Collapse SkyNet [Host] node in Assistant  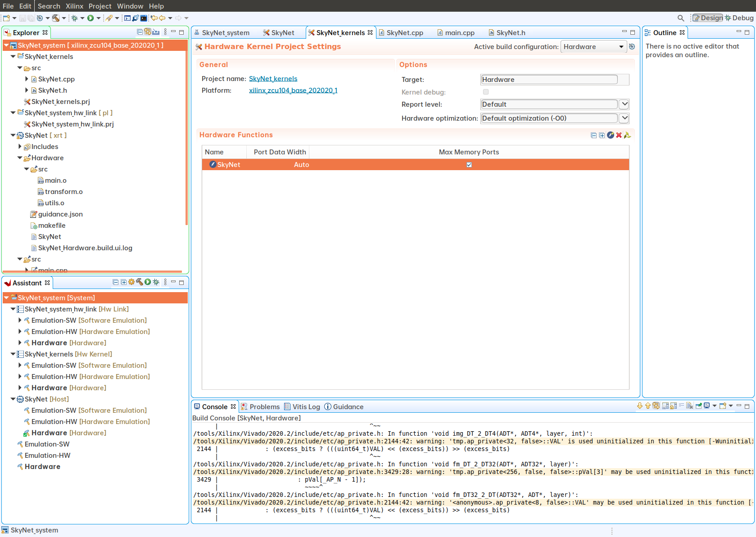click(x=13, y=399)
